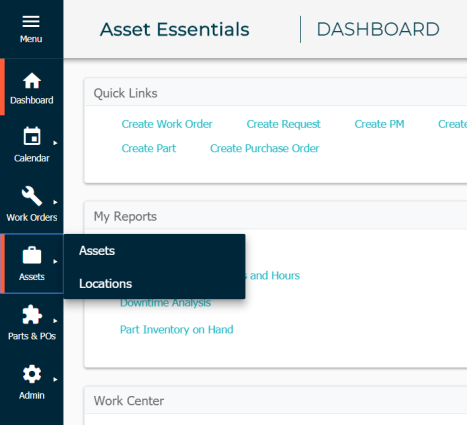Open Work Orders wrench icon
Image resolution: width=467 pixels, height=425 pixels.
32,196
